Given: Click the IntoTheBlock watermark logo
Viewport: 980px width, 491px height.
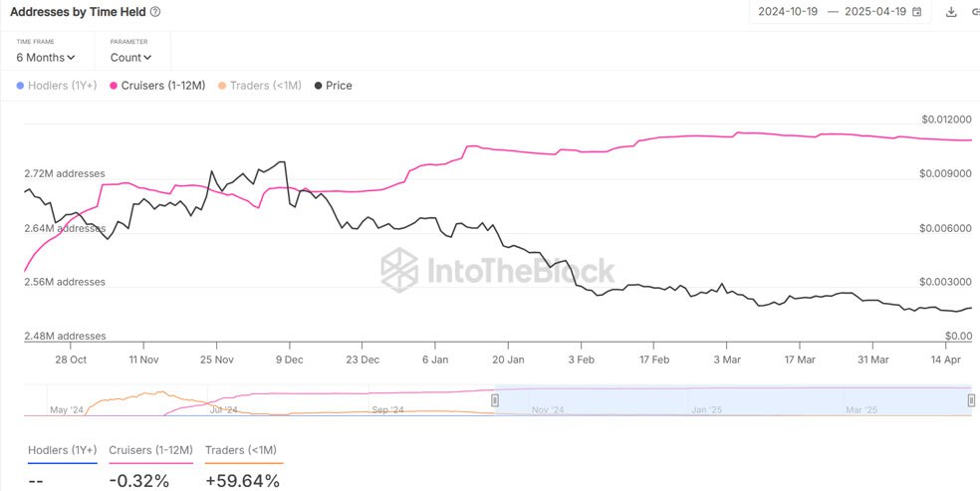Looking at the screenshot, I should [498, 269].
